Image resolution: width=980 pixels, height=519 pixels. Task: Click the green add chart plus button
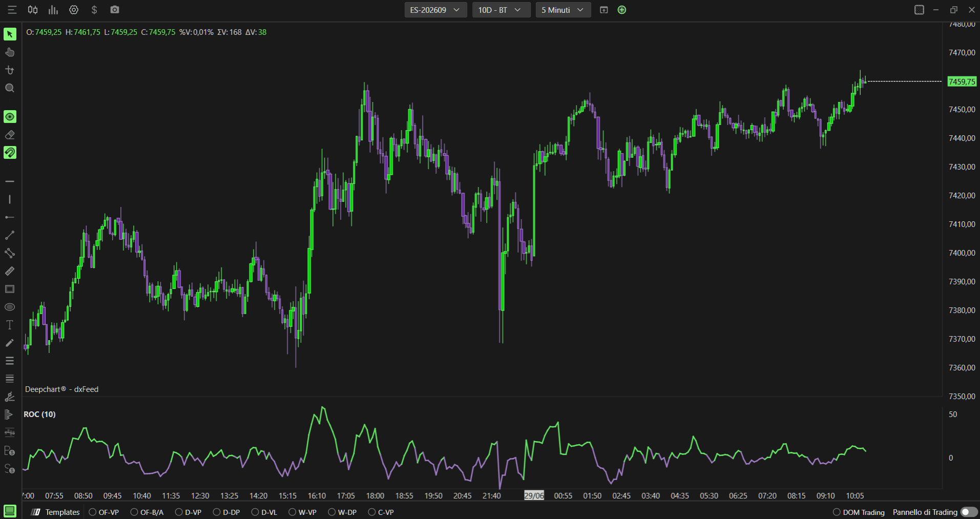coord(622,10)
